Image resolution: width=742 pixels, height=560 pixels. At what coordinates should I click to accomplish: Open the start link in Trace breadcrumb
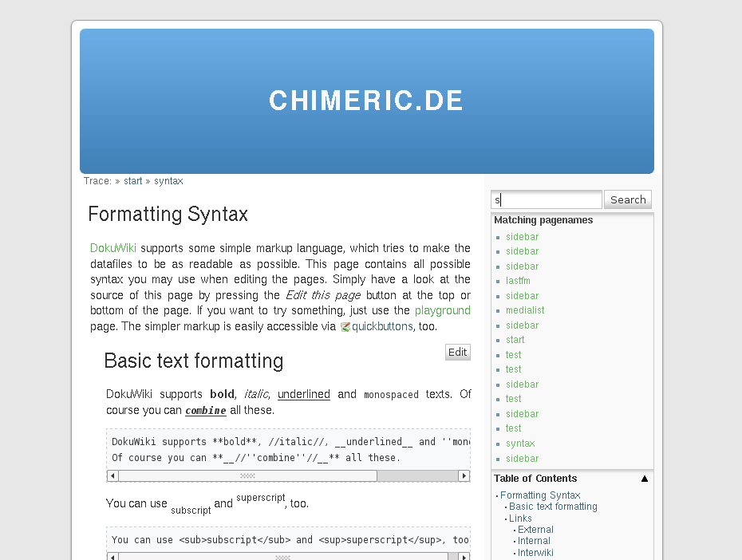pos(133,181)
